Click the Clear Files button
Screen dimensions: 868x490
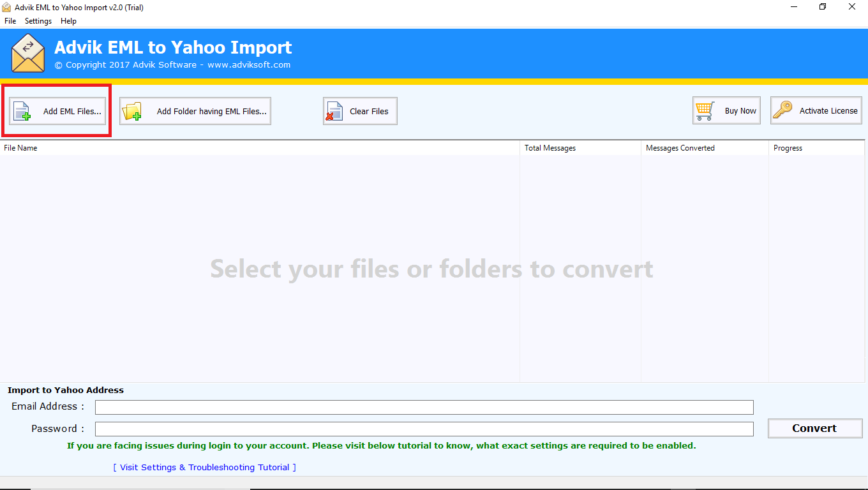[360, 111]
